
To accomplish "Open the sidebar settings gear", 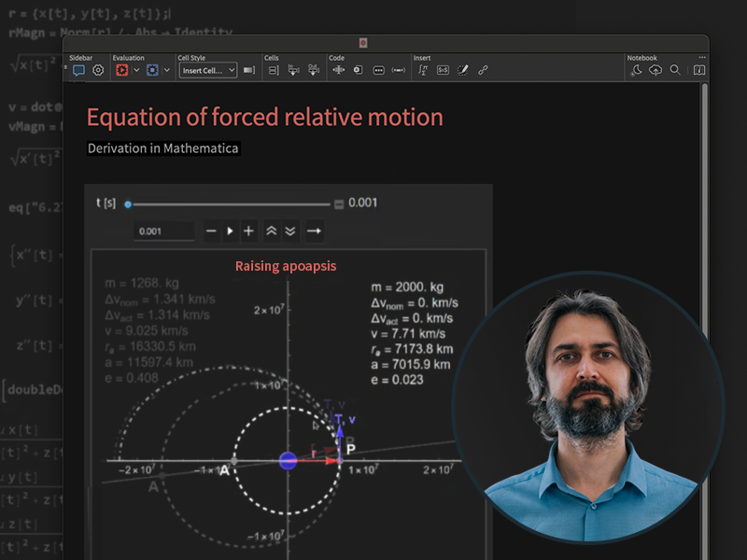I will 98,71.
